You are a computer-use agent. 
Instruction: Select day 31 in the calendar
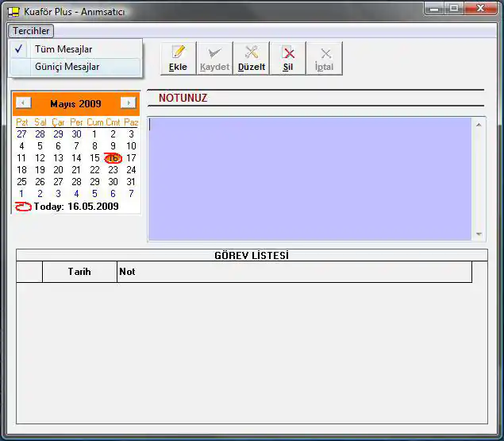click(131, 182)
